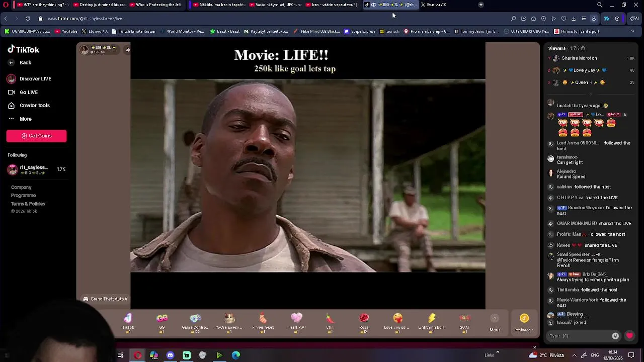Click chat user tanakaroo
This screenshot has height=362, width=644.
[x=567, y=157]
